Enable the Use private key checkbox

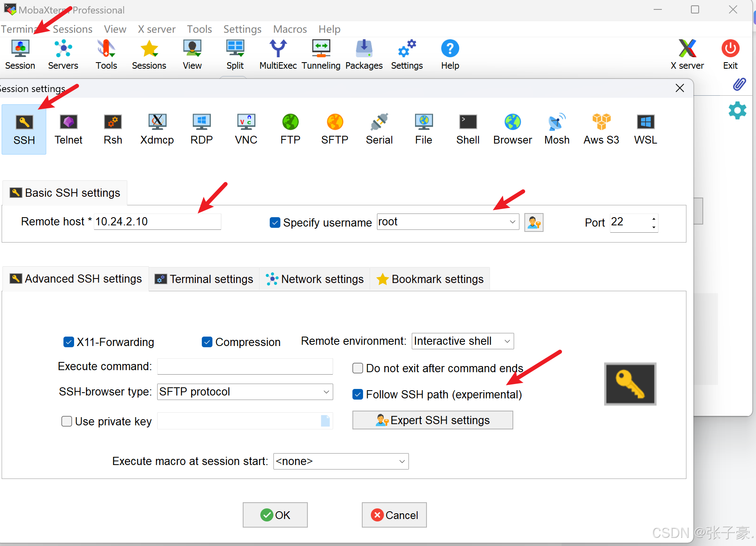tap(67, 421)
